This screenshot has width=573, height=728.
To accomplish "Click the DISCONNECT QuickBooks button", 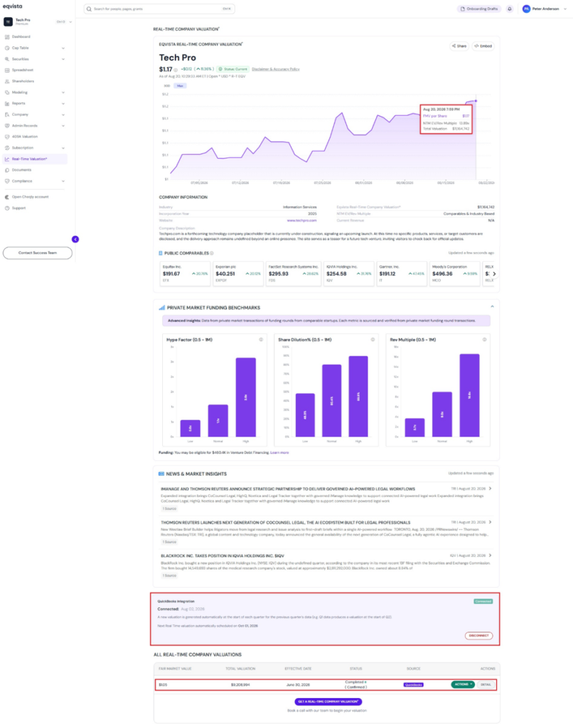I will 478,636.
